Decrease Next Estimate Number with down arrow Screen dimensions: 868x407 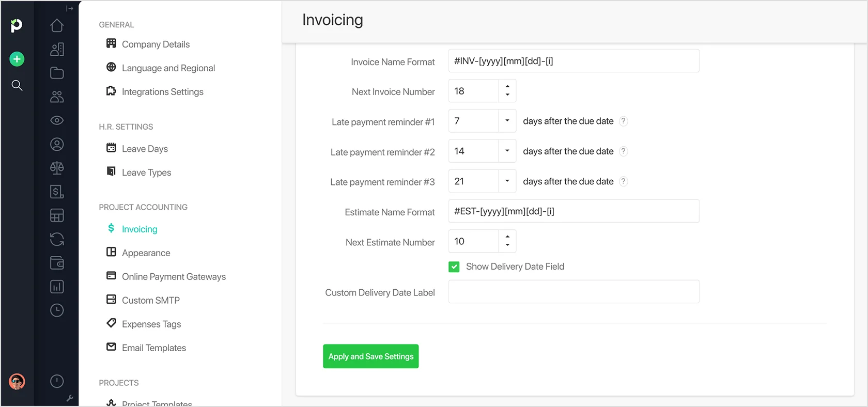[507, 245]
